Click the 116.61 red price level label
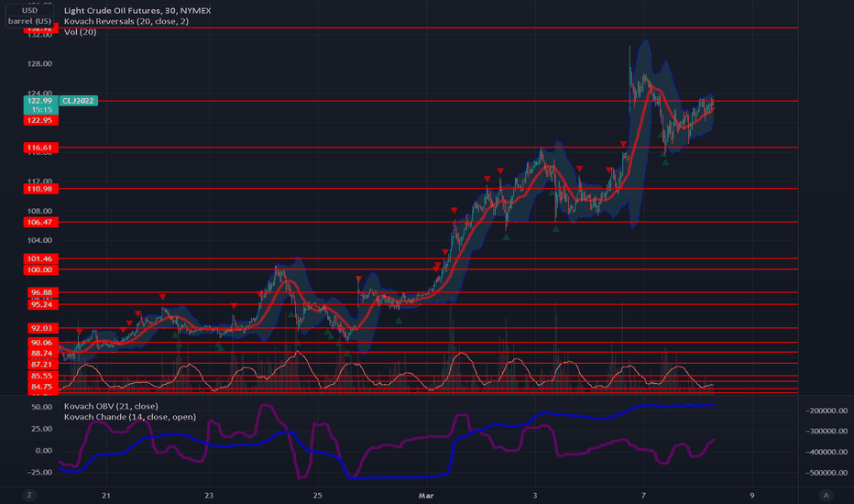Screen dimensions: 854x504 coord(40,148)
